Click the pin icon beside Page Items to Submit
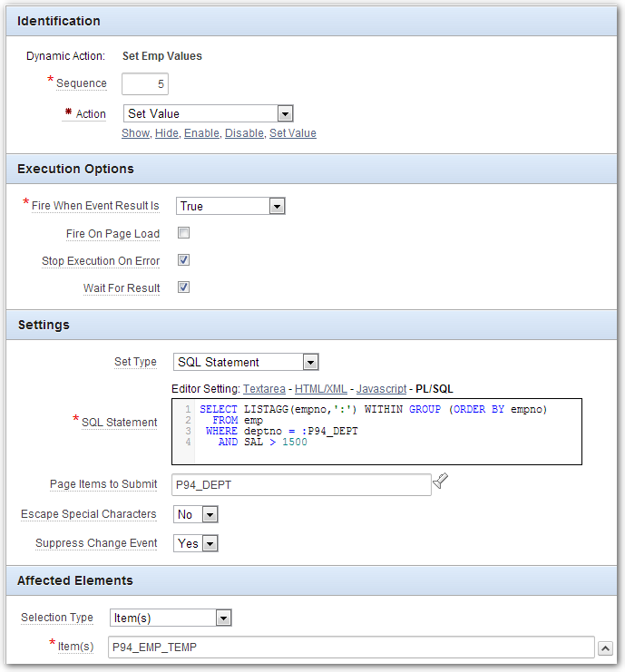Image resolution: width=625 pixels, height=672 pixels. pos(441,482)
